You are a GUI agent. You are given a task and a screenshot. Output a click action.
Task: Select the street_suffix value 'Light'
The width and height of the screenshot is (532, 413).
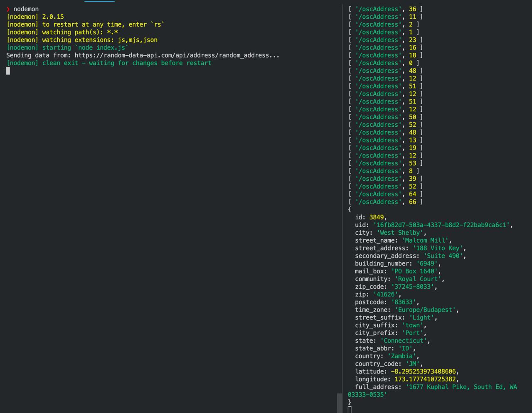tap(421, 317)
